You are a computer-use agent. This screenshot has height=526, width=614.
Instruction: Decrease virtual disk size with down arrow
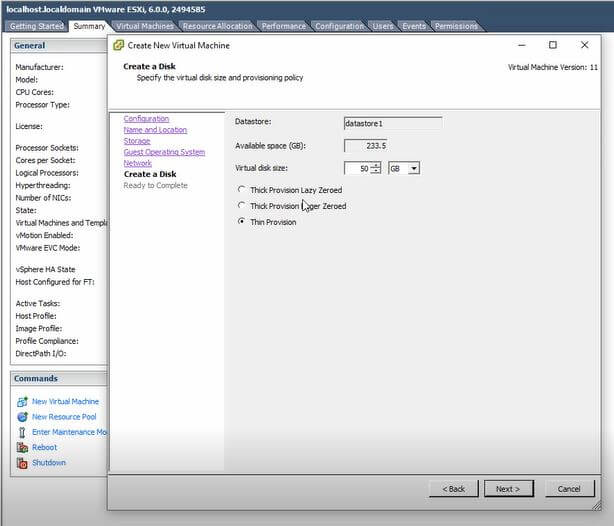(376, 171)
